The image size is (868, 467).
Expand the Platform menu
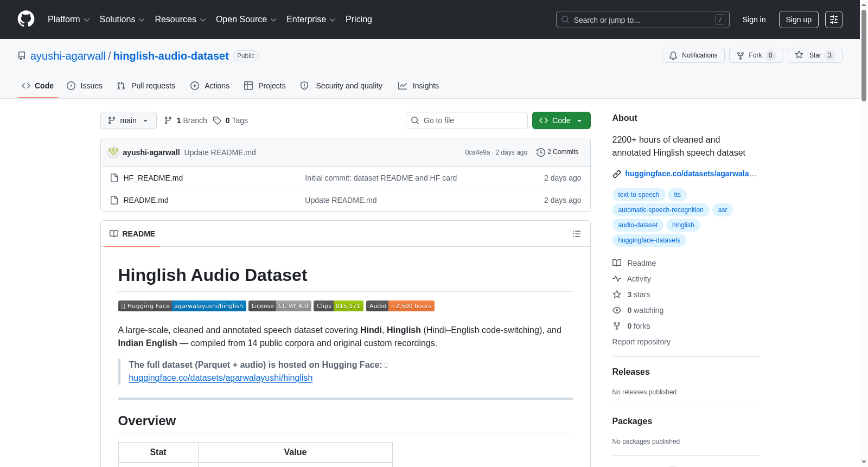tap(69, 20)
